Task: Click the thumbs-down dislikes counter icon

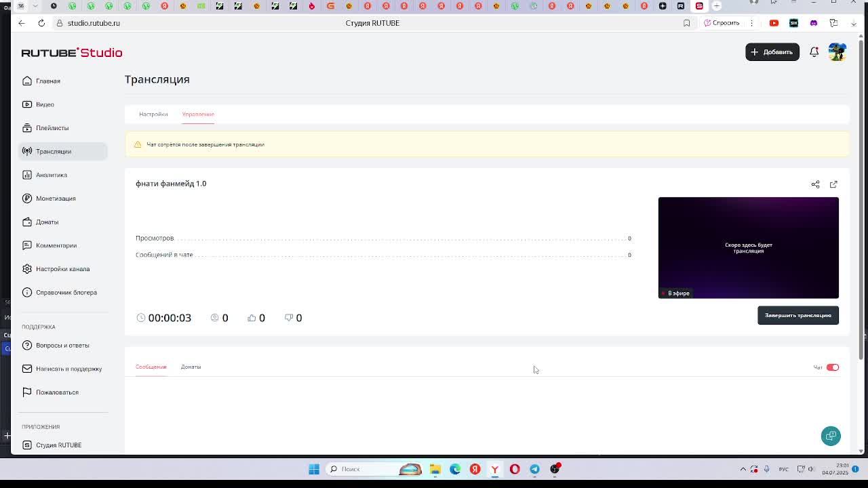Action: tap(289, 317)
